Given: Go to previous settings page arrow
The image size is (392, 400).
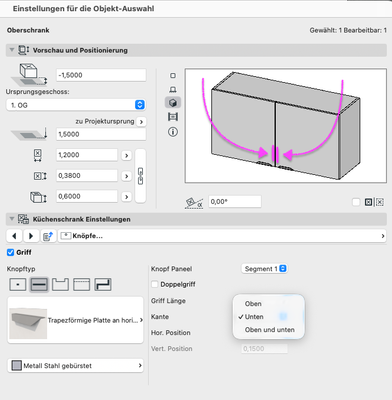Looking at the screenshot, I should (14, 236).
